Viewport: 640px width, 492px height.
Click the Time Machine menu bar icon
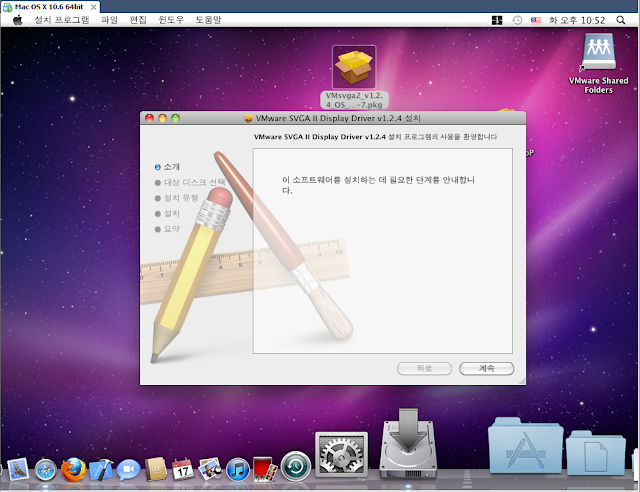[517, 20]
